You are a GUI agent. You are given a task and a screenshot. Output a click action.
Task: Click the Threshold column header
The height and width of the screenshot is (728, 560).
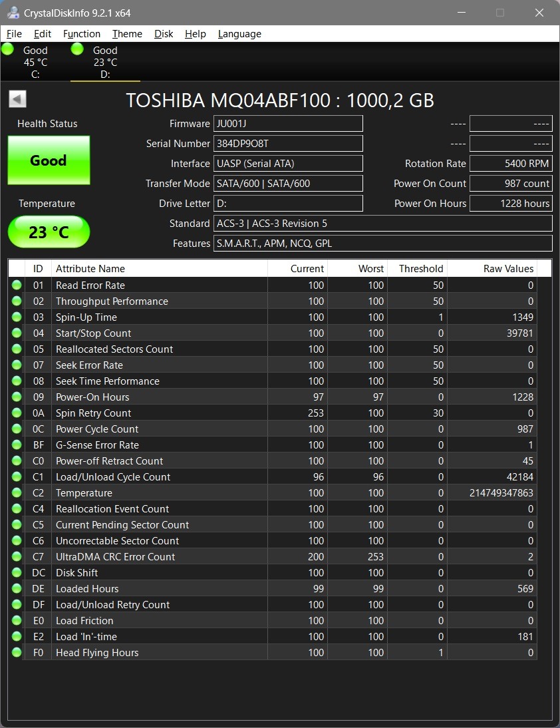click(x=417, y=268)
